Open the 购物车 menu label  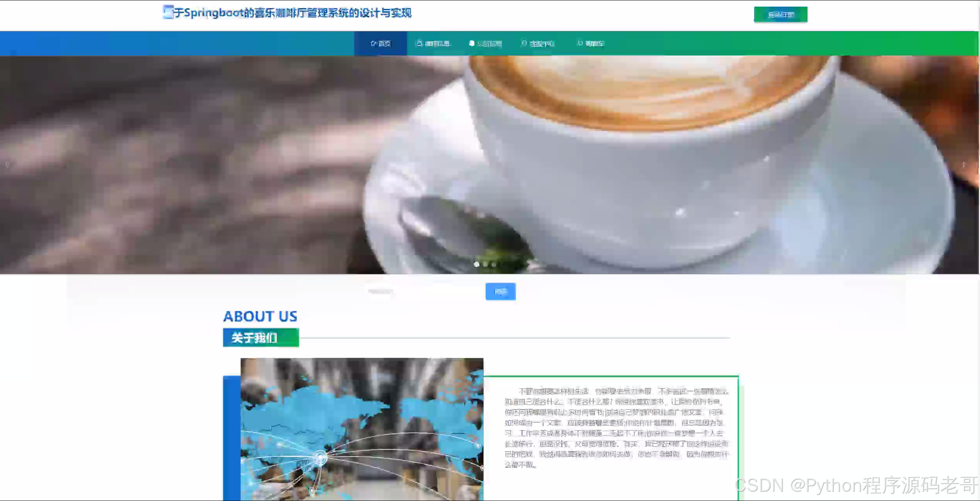pyautogui.click(x=595, y=43)
